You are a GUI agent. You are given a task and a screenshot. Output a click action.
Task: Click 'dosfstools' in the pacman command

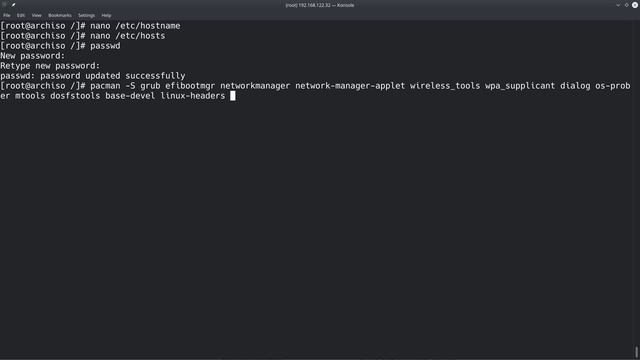pos(75,96)
